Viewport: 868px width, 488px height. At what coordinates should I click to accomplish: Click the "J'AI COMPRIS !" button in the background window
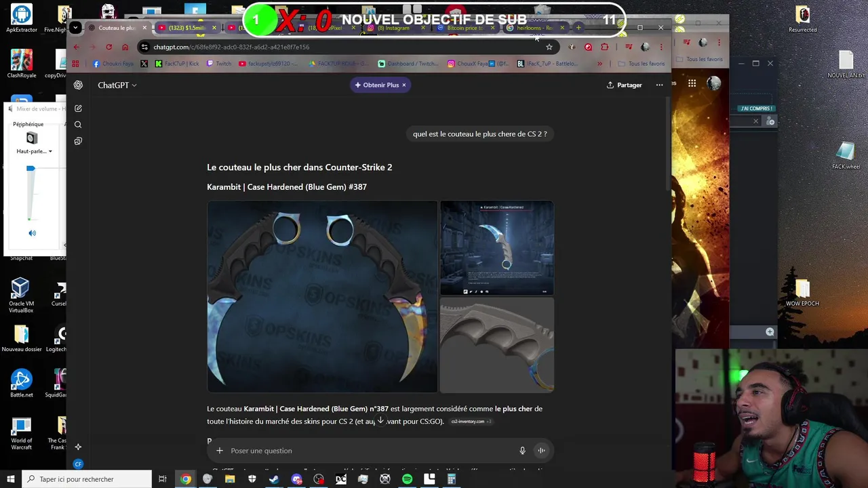(x=756, y=108)
